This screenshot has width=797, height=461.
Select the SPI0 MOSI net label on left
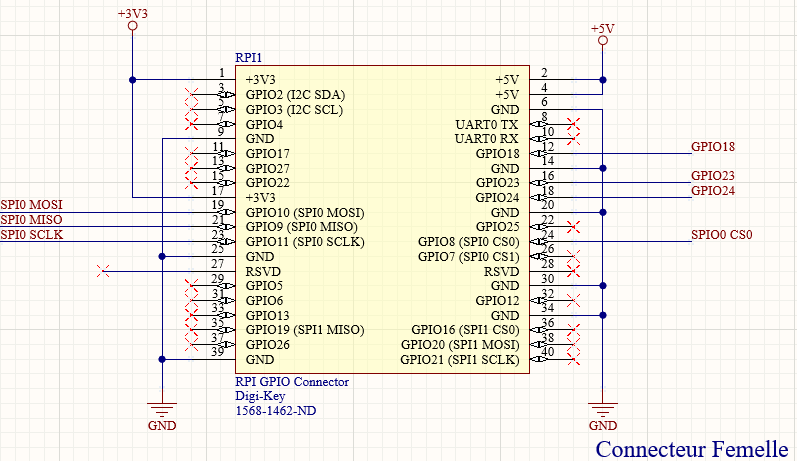coord(31,205)
